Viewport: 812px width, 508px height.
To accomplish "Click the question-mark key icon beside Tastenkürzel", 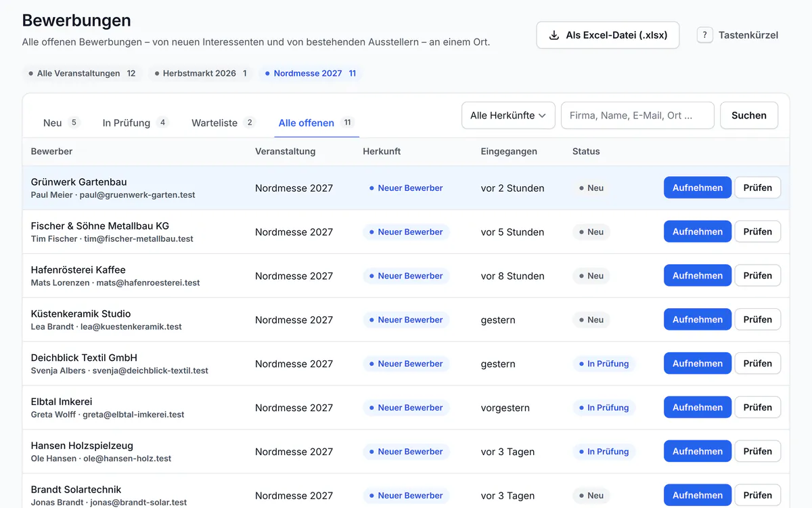I will (x=704, y=35).
